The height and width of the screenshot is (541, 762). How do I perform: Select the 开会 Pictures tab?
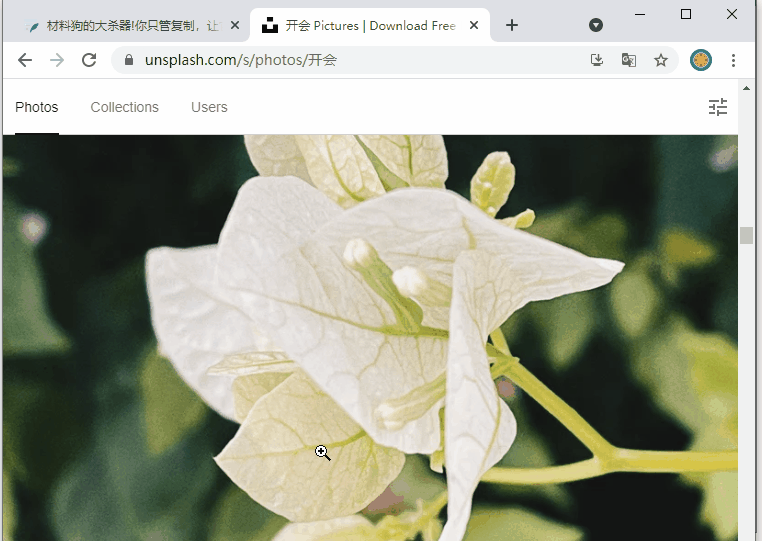370,25
